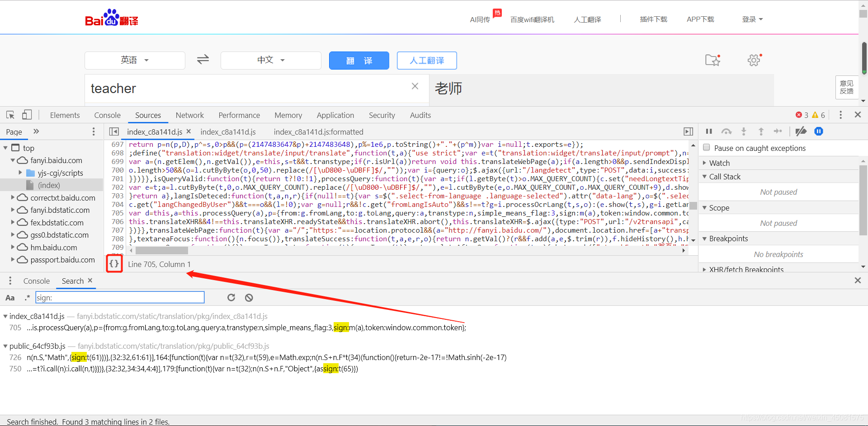The width and height of the screenshot is (868, 426).
Task: Pause script execution
Action: tap(709, 131)
